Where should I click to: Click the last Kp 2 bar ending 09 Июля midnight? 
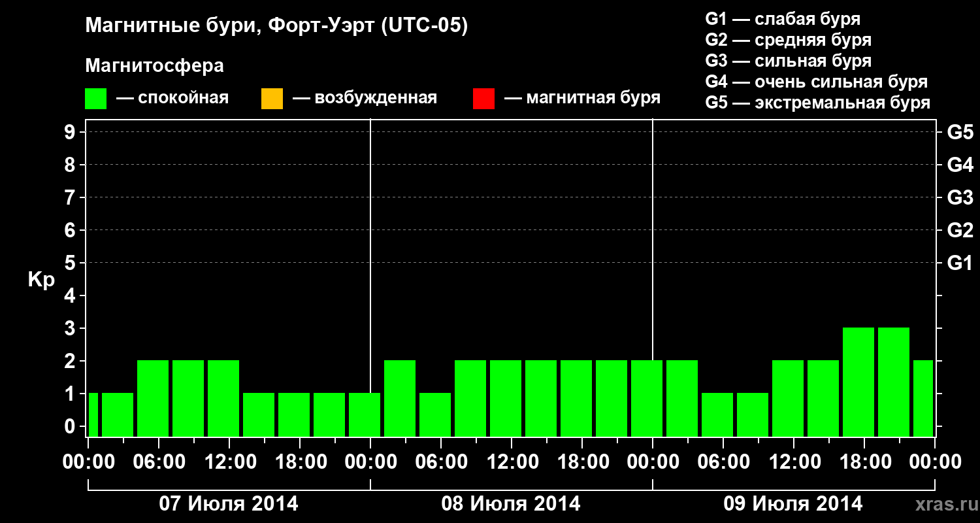coord(923,398)
